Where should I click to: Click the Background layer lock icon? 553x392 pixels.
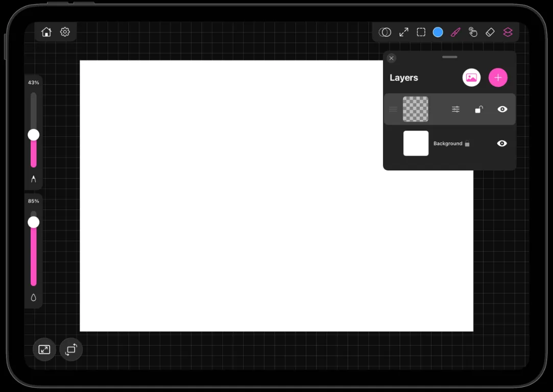(x=467, y=143)
